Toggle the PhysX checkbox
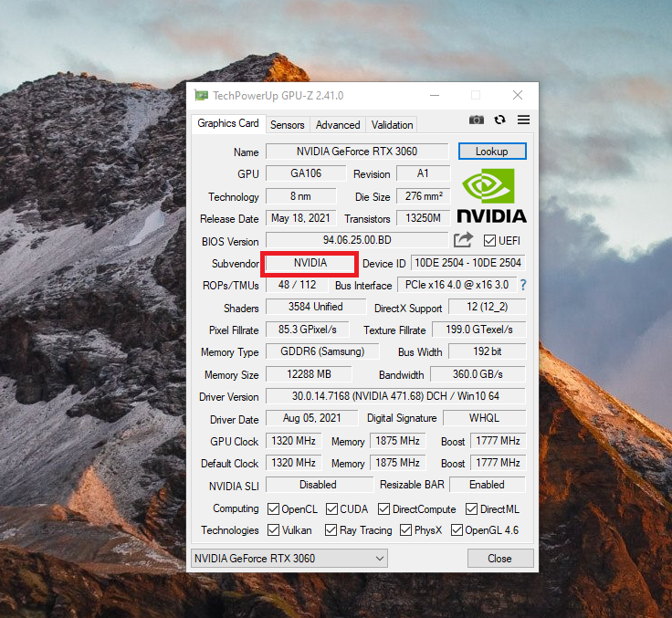Screen dimensions: 672x618 pos(406,530)
